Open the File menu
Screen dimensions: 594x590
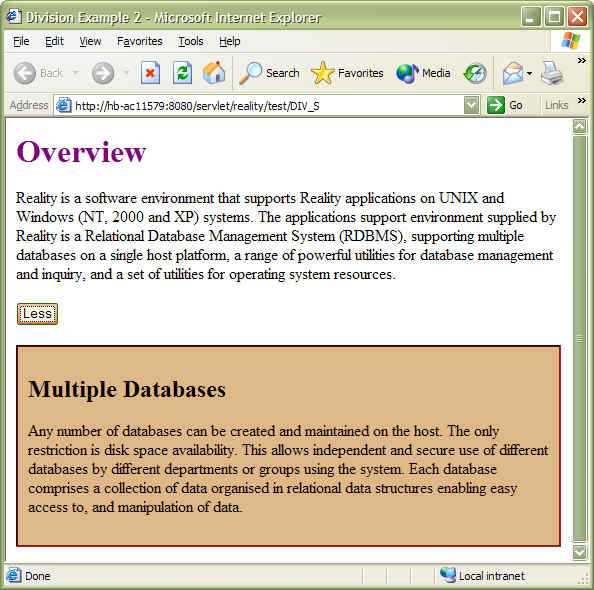click(x=21, y=41)
